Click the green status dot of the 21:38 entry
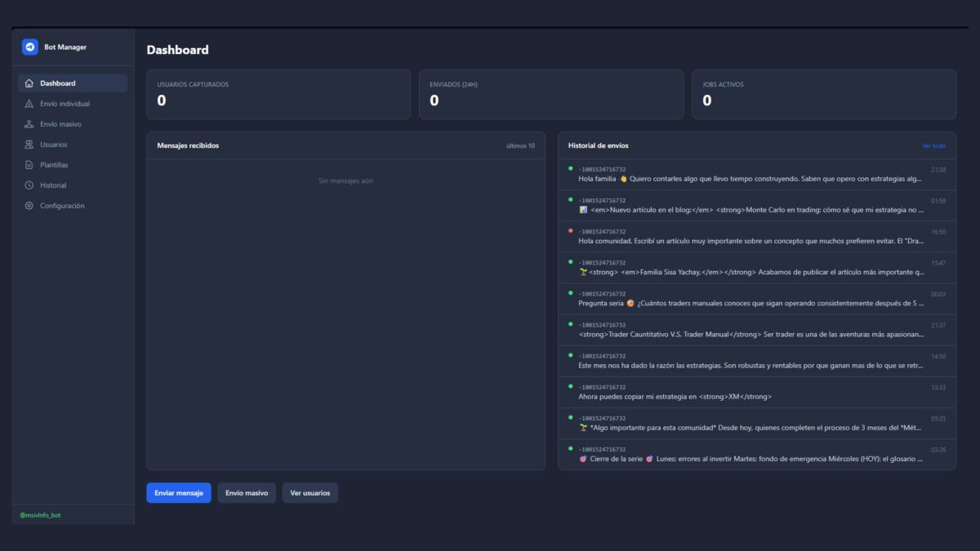Screen dimensions: 980x551 pyautogui.click(x=570, y=168)
